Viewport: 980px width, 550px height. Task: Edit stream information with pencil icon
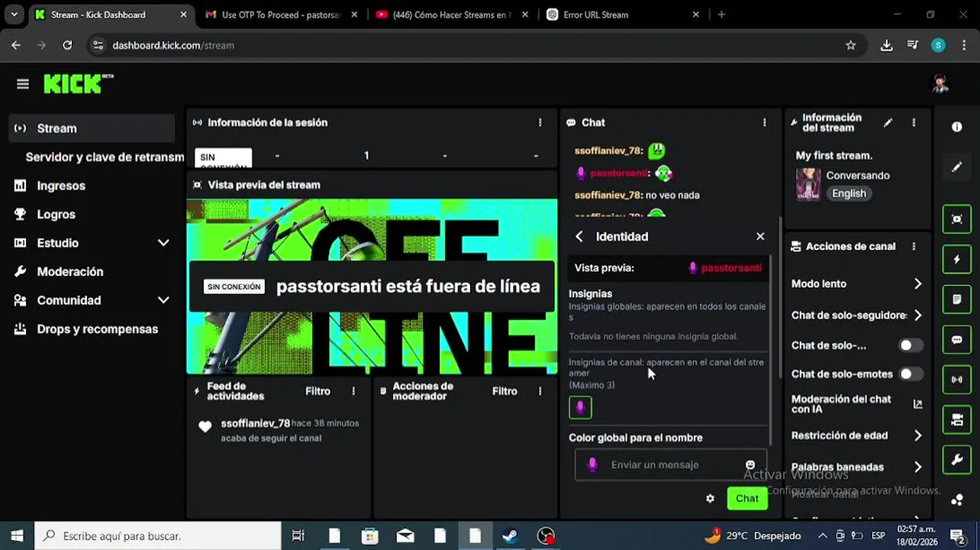point(888,122)
